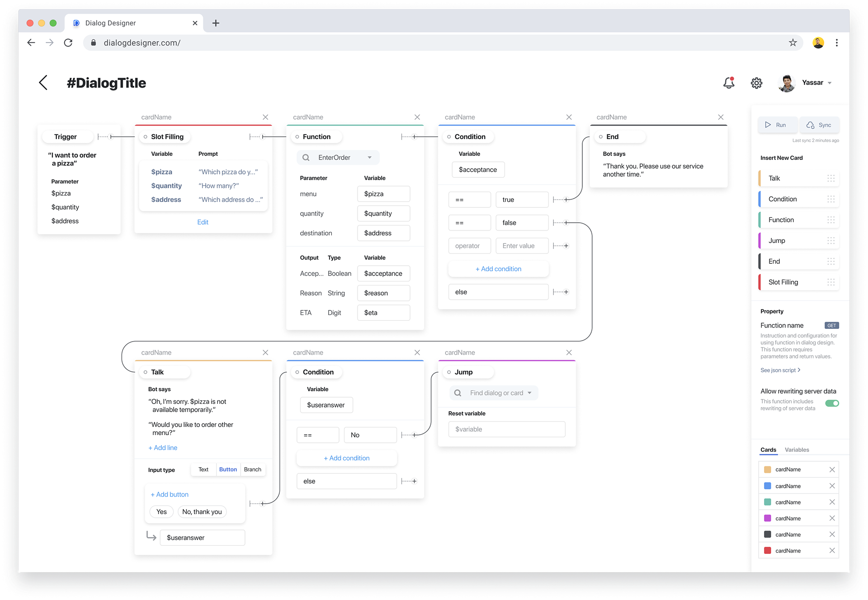Viewport: 868px width, 600px height.
Task: Click the teal cardName color swatch
Action: pyautogui.click(x=767, y=502)
